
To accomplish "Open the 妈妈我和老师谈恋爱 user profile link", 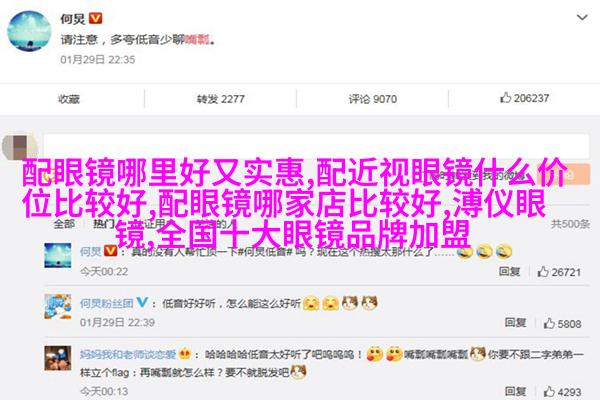I will point(128,354).
